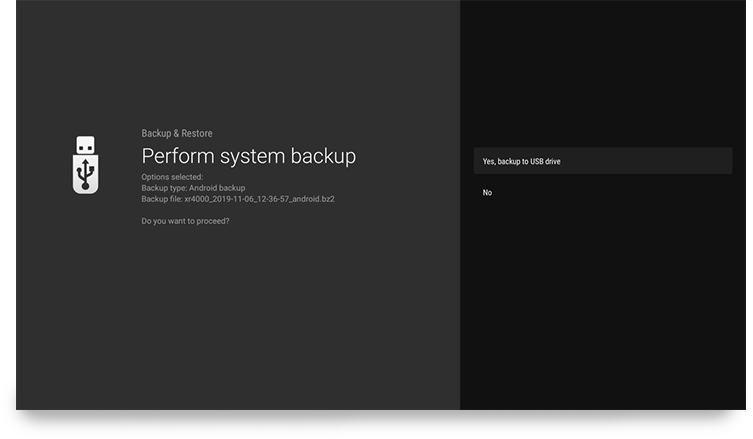Open the Backup & Restore breadcrumb

coord(177,134)
